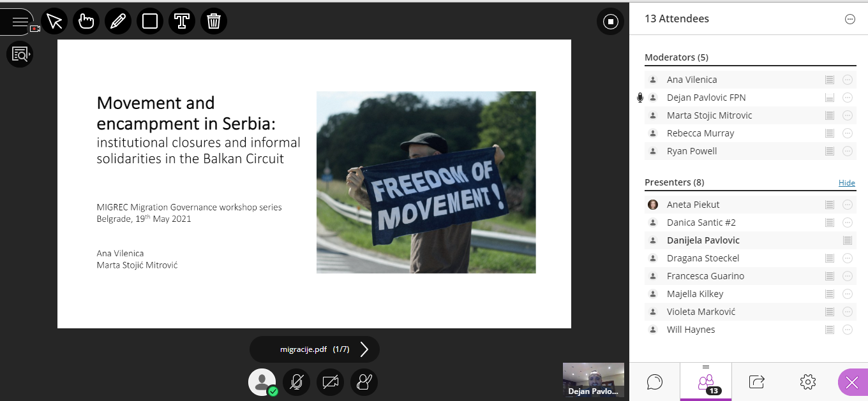Select the Text annotation tool
868x401 pixels.
coord(182,22)
